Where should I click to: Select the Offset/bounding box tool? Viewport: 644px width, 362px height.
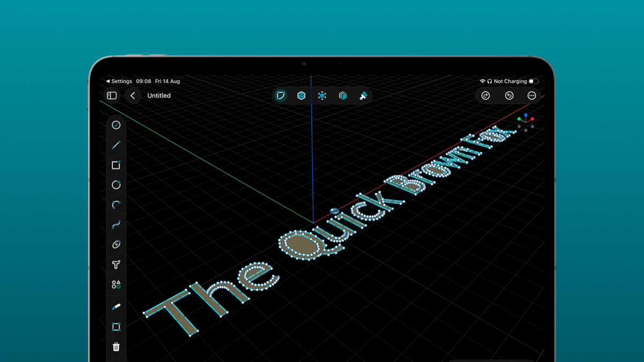pos(116,327)
